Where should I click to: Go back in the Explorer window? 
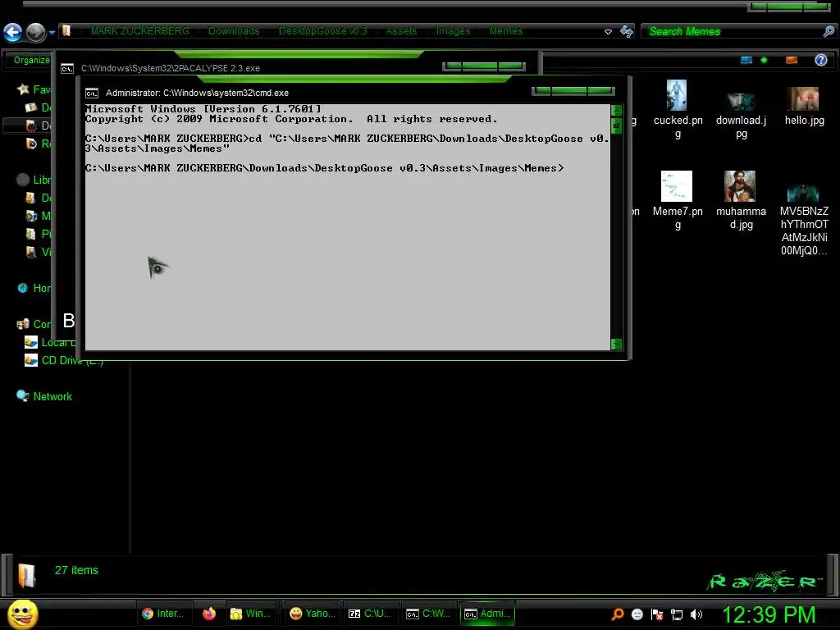[13, 32]
